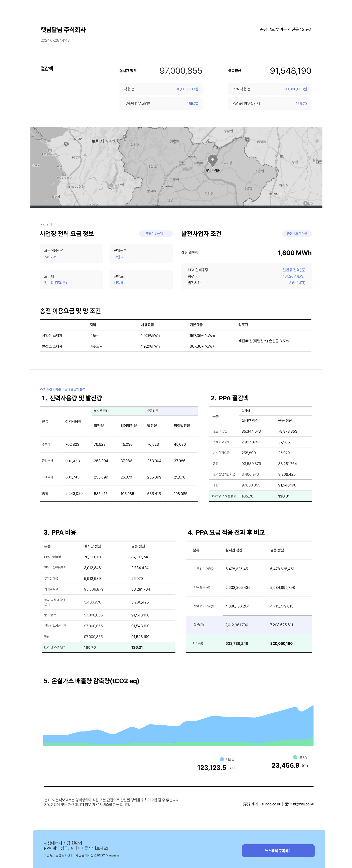
Task: Click the heading 3. PPA 비용
Action: click(x=60, y=532)
